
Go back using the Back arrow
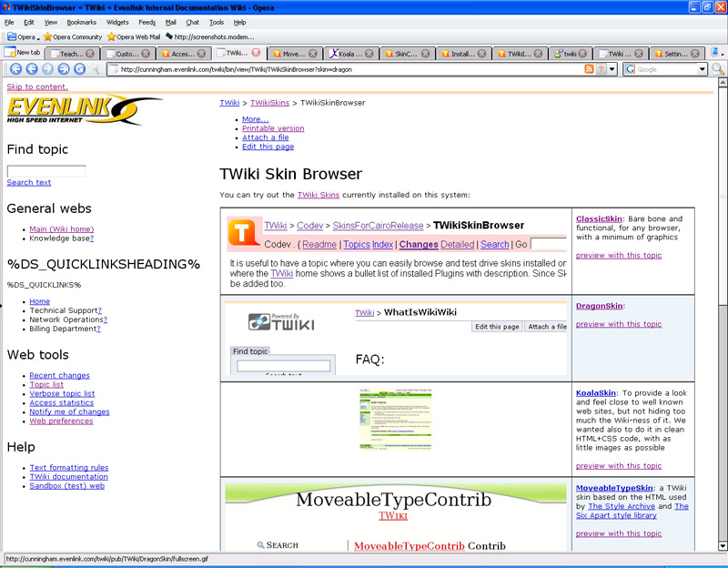(32, 69)
